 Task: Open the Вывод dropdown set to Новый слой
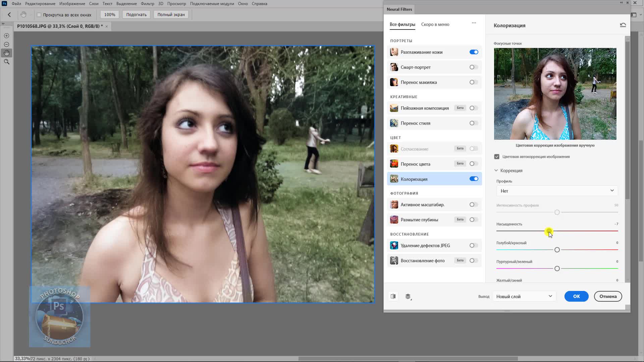coord(524,296)
